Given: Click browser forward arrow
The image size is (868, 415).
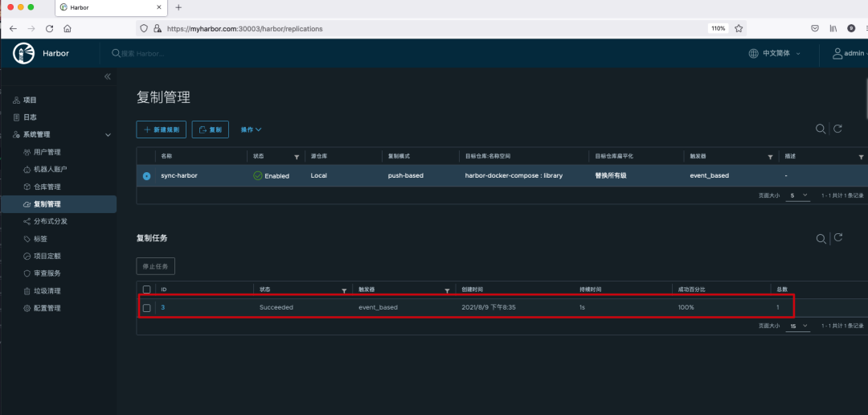Looking at the screenshot, I should tap(31, 28).
